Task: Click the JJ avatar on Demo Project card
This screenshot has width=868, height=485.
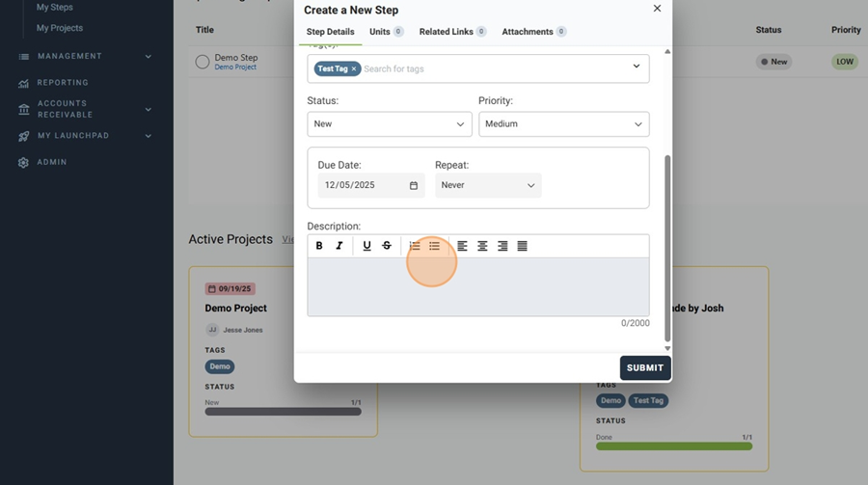Action: tap(212, 330)
